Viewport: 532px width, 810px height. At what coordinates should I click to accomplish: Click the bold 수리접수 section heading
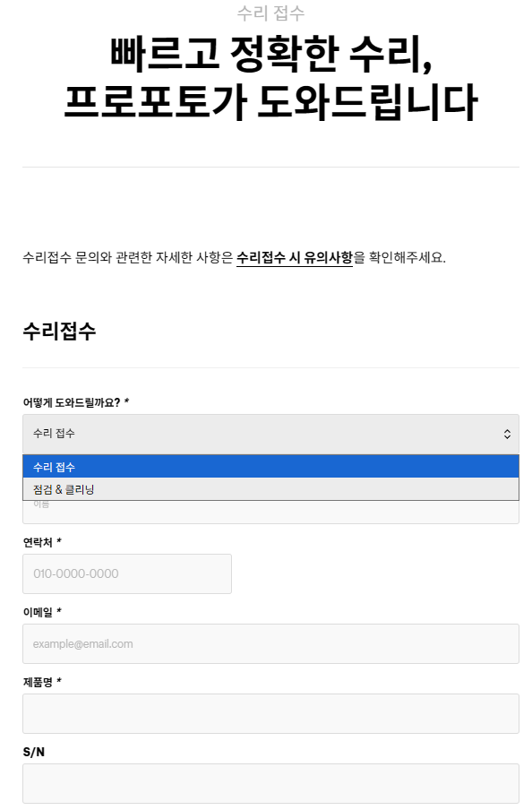pos(59,331)
